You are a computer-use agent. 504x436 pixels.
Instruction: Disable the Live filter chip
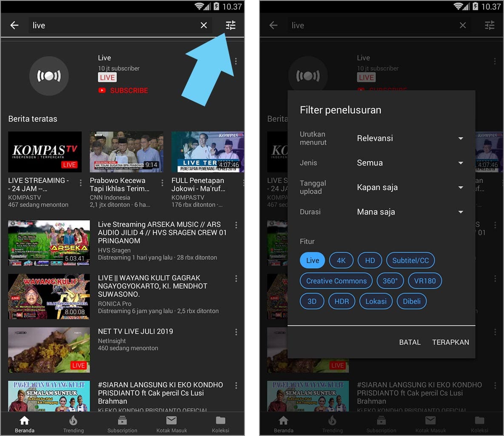point(312,260)
